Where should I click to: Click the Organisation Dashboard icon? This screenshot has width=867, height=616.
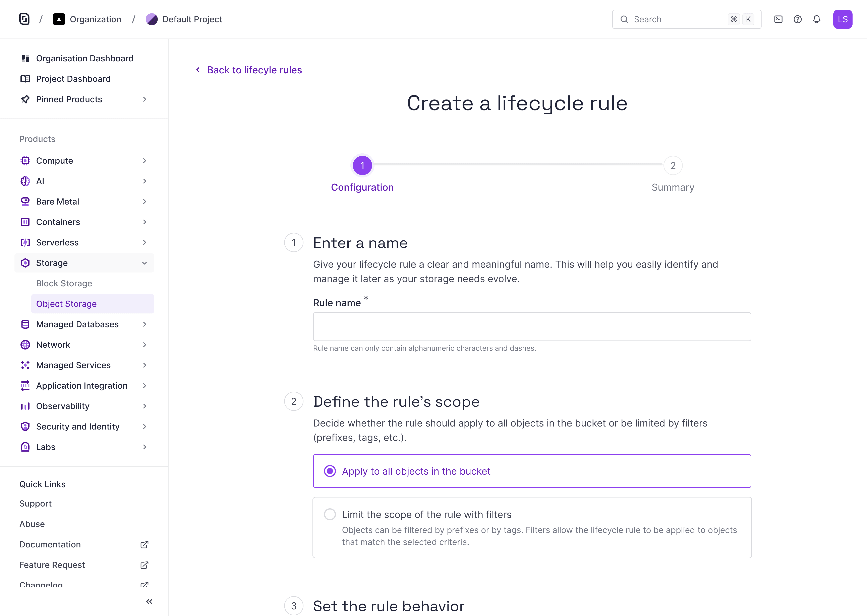(25, 58)
